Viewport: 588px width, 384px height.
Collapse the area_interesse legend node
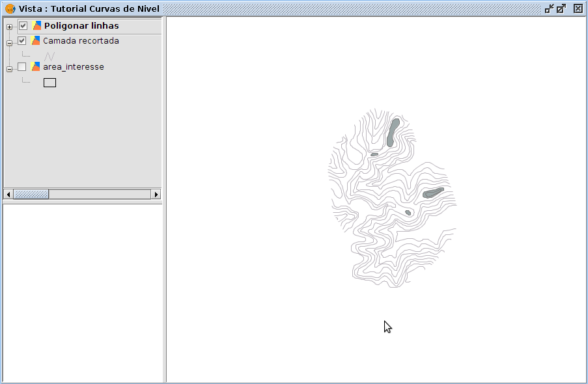point(10,69)
